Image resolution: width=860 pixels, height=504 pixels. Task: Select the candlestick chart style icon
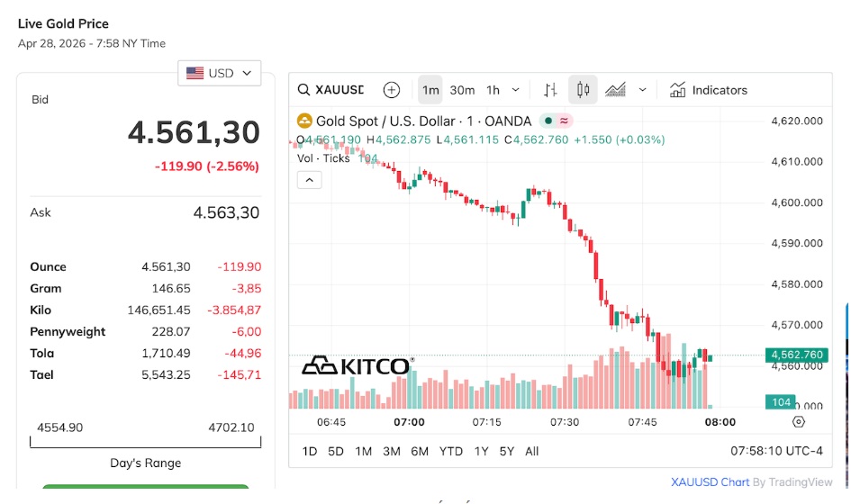583,90
